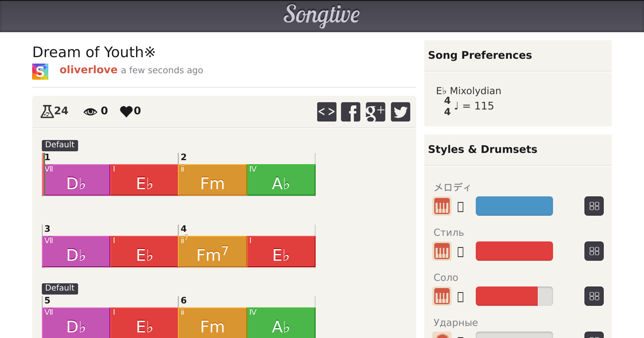This screenshot has width=644, height=338.
Task: Open the Соло pattern grid selector
Action: click(594, 297)
